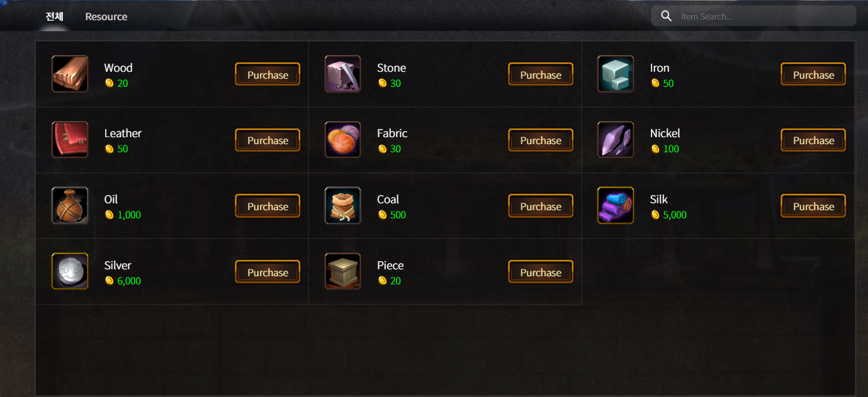Click the Oil jug icon
The width and height of the screenshot is (868, 397).
pyautogui.click(x=70, y=205)
